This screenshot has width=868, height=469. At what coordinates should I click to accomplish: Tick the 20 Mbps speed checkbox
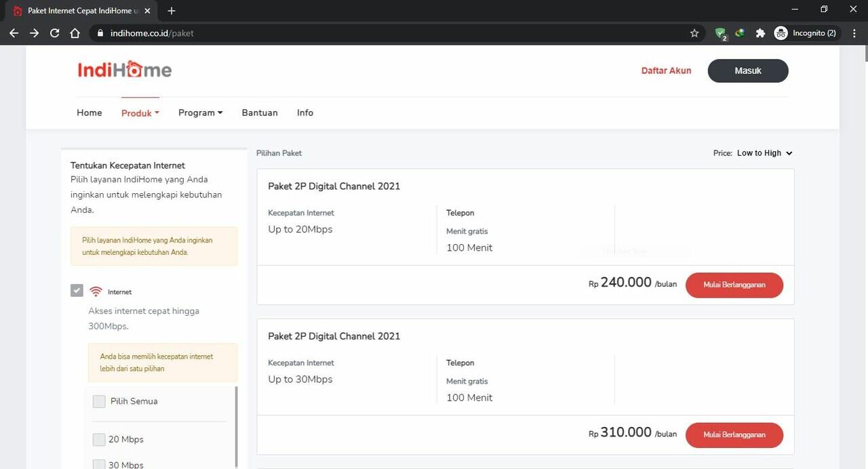point(99,439)
